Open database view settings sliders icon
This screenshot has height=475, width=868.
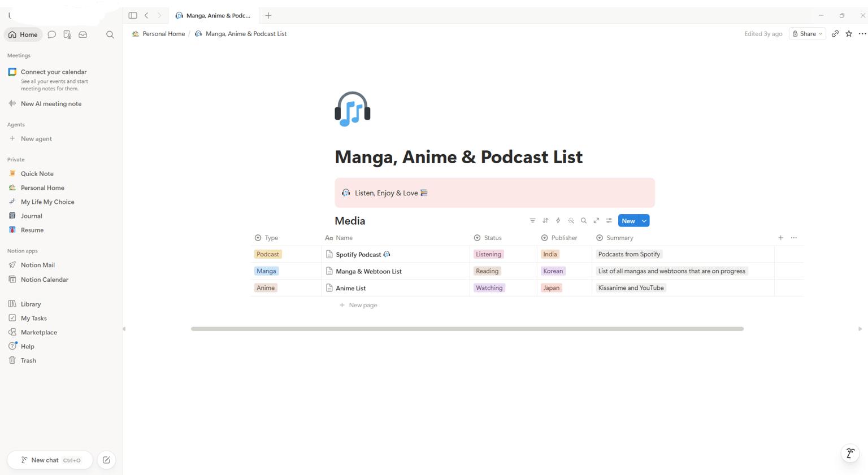tap(609, 221)
